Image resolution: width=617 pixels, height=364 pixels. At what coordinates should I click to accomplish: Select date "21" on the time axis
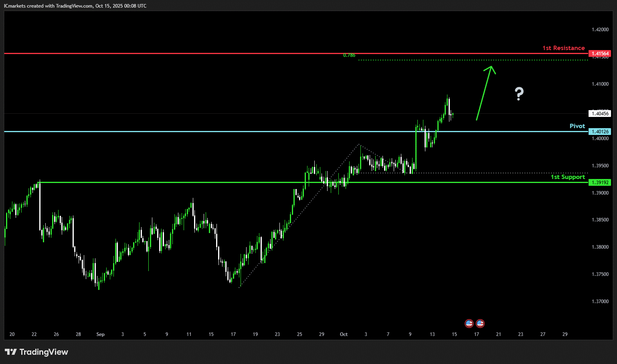(x=498, y=334)
